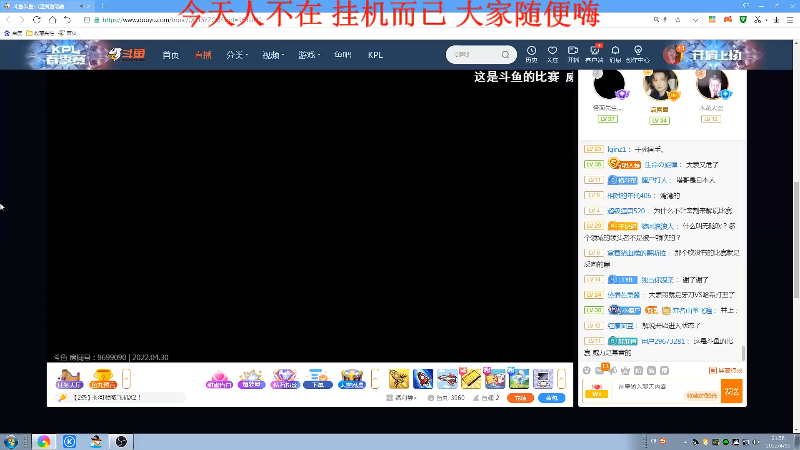
Task: Open the fish ball prediction trophy icon
Action: coord(103,379)
